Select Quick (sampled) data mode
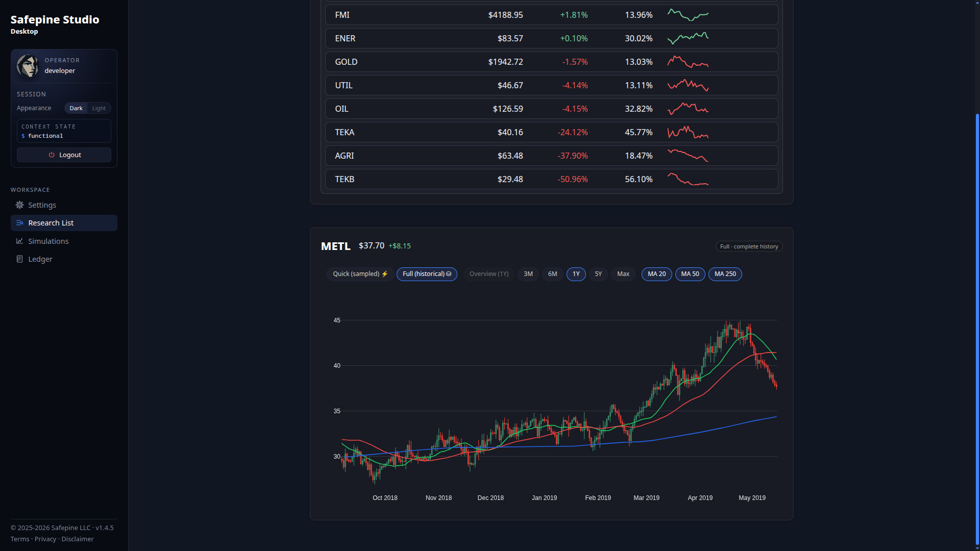Screen dimensions: 980x551 pos(360,274)
